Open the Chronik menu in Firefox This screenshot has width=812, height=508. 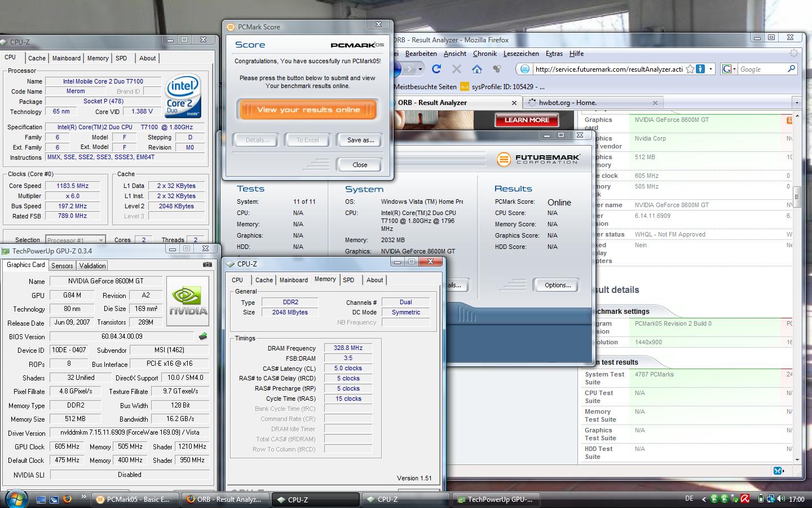pos(485,54)
